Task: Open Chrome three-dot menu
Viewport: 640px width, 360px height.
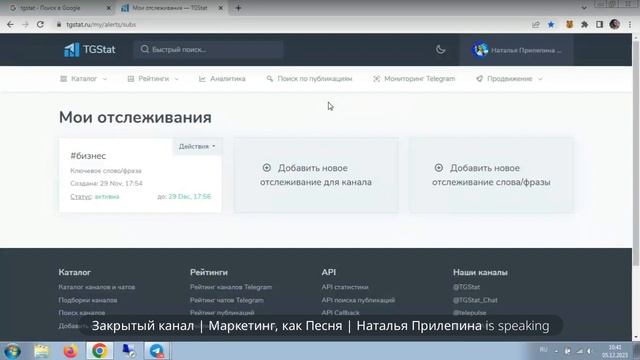Action: [x=630, y=24]
